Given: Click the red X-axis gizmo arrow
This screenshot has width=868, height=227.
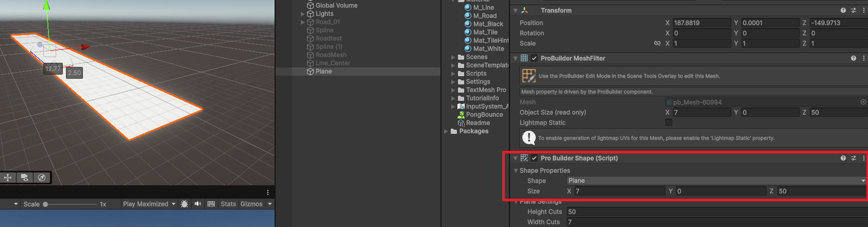Looking at the screenshot, I should (84, 47).
